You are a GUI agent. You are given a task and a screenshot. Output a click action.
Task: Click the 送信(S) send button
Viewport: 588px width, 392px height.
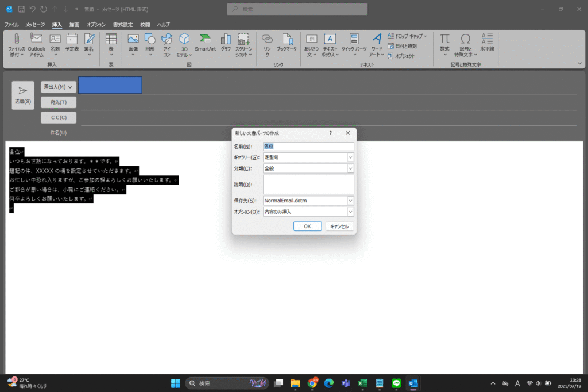pos(23,95)
